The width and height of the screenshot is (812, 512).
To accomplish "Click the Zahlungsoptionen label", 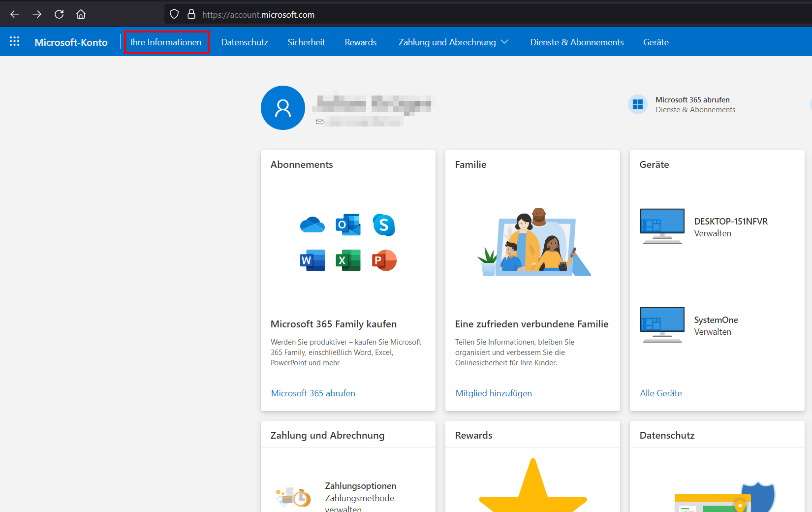I will 360,486.
